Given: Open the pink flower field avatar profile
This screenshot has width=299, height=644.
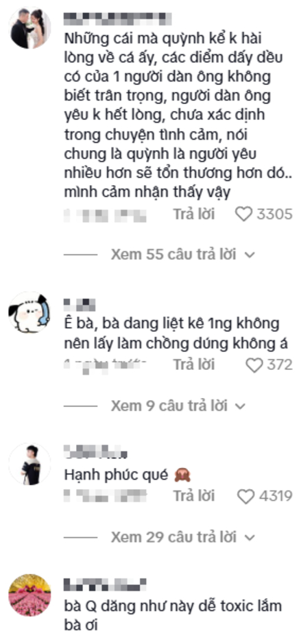Looking at the screenshot, I should (29, 595).
